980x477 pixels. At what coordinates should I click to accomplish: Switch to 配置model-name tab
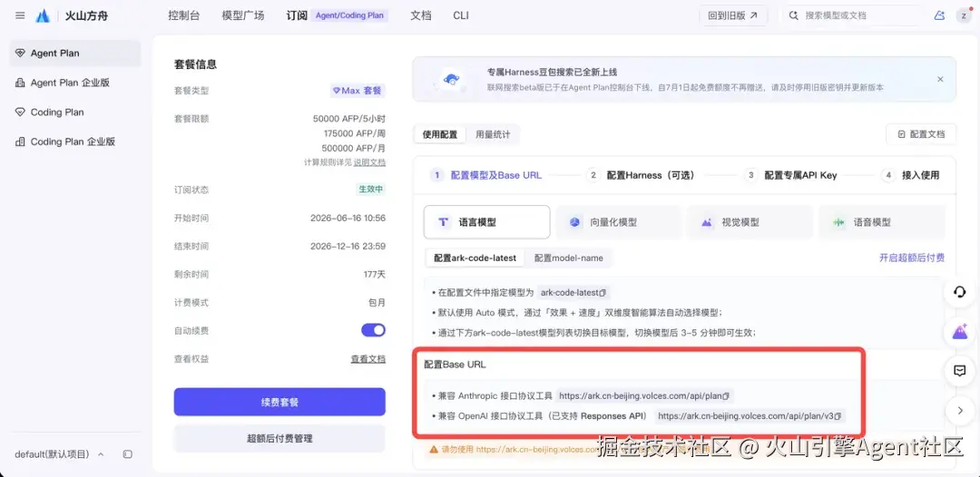point(569,258)
